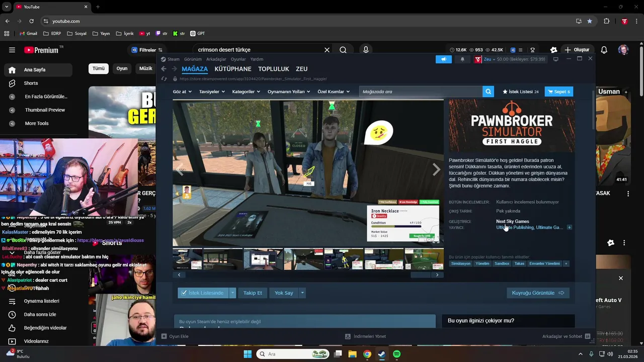644x362 pixels.
Task: Open the Göz at dropdown
Action: pyautogui.click(x=182, y=92)
